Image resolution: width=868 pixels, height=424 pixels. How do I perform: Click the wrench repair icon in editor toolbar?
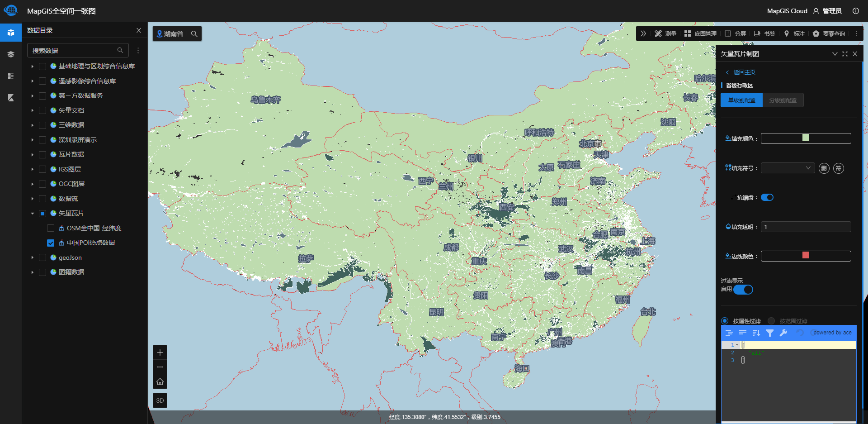(783, 333)
